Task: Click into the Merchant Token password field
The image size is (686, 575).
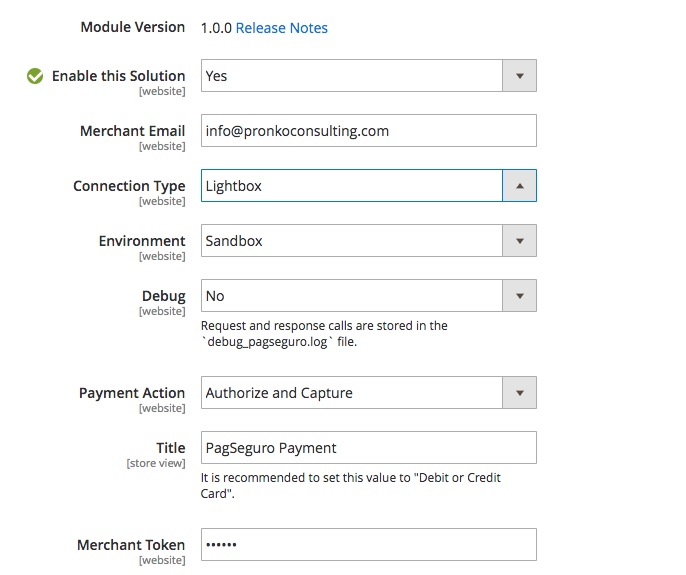Action: [369, 545]
